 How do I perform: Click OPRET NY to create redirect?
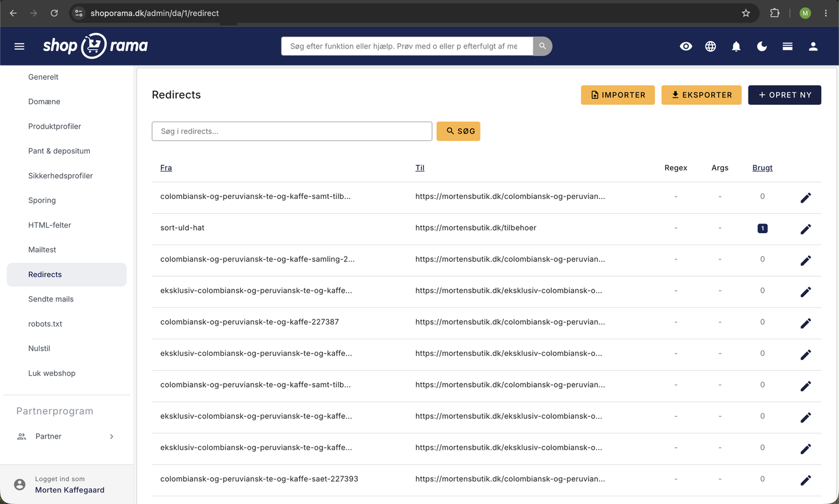(x=784, y=95)
